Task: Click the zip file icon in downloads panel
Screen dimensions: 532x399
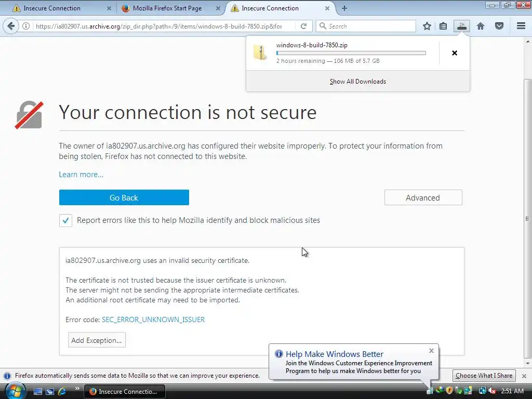Action: point(260,52)
